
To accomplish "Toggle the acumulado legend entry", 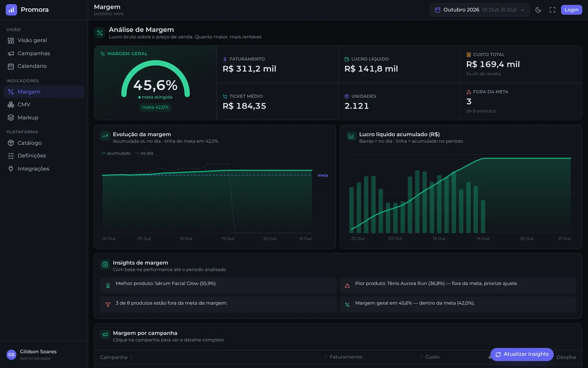I will [116, 153].
